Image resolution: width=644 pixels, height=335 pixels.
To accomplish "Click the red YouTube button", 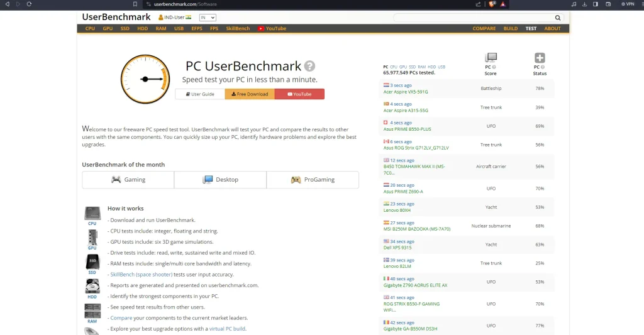I will point(299,94).
